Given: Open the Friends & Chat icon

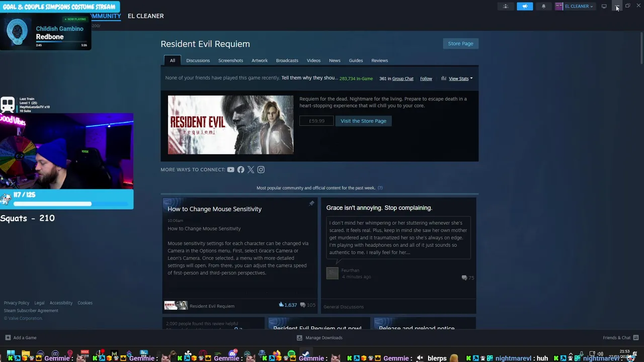Looking at the screenshot, I should point(635,337).
